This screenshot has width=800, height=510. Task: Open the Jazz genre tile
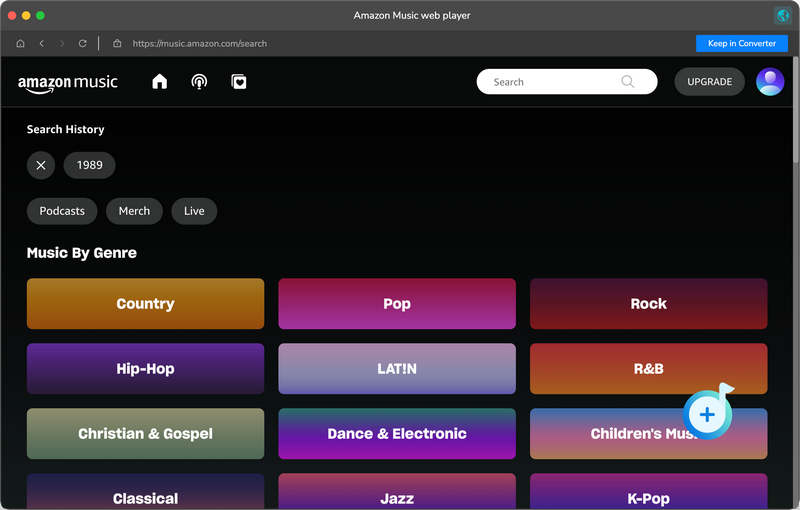pos(397,492)
